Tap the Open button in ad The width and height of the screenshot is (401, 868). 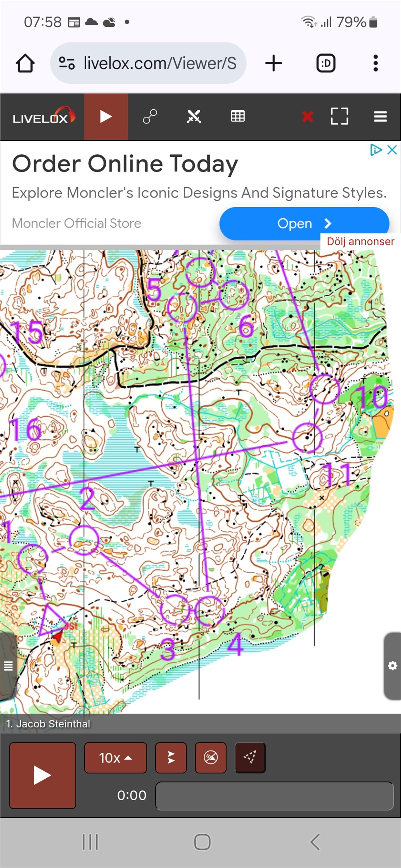[304, 224]
